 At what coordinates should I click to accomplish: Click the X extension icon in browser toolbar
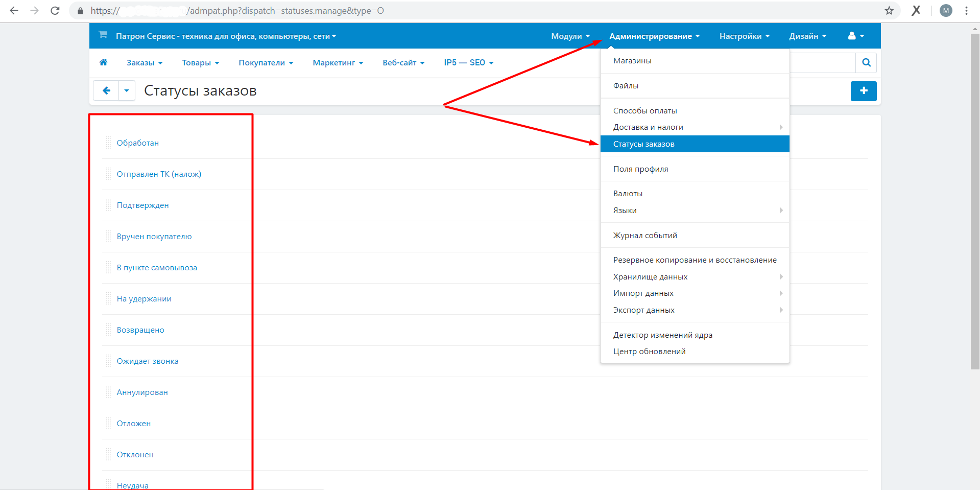coord(916,10)
